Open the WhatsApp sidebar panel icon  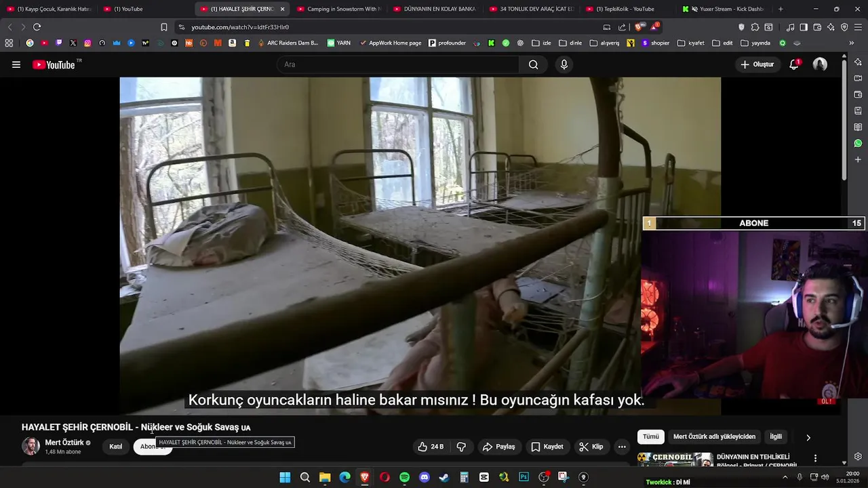pos(858,143)
